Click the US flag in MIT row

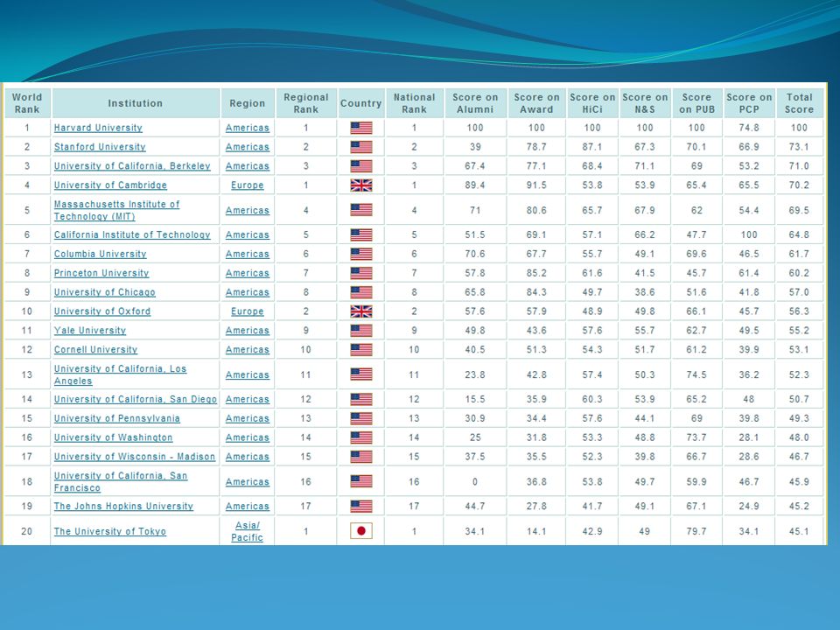click(x=361, y=210)
